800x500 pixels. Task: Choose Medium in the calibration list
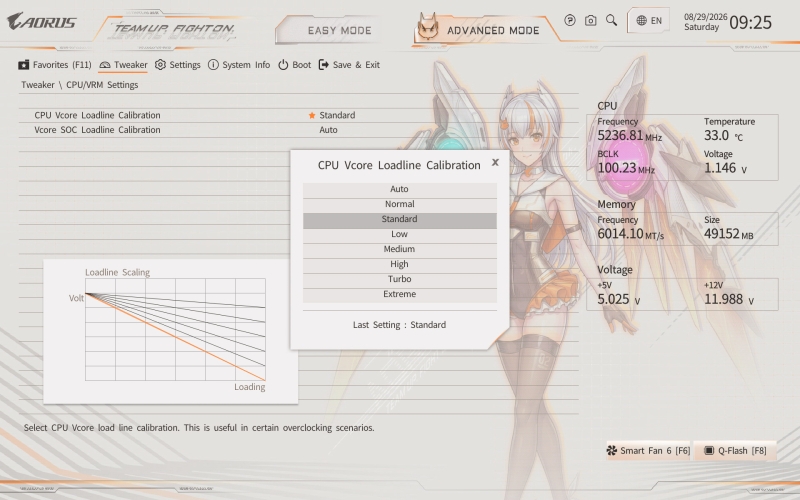399,249
